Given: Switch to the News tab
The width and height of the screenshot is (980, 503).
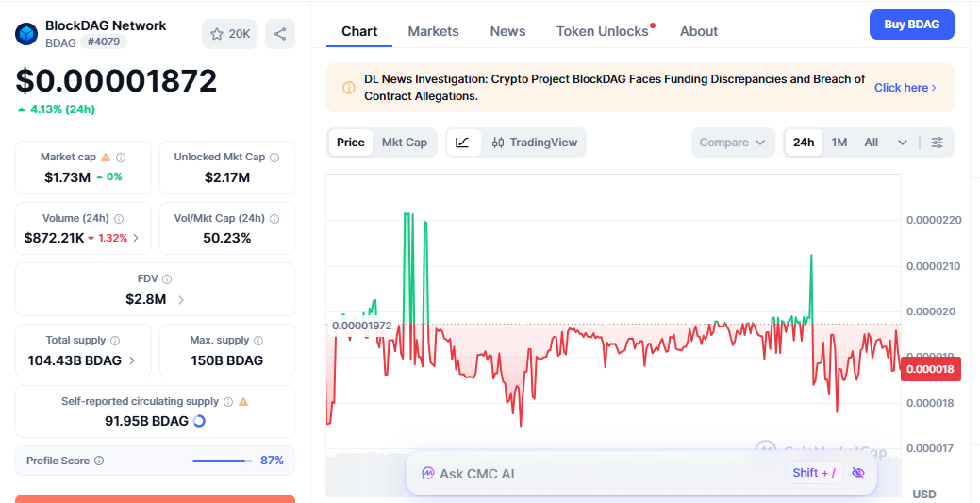Looking at the screenshot, I should click(x=507, y=31).
